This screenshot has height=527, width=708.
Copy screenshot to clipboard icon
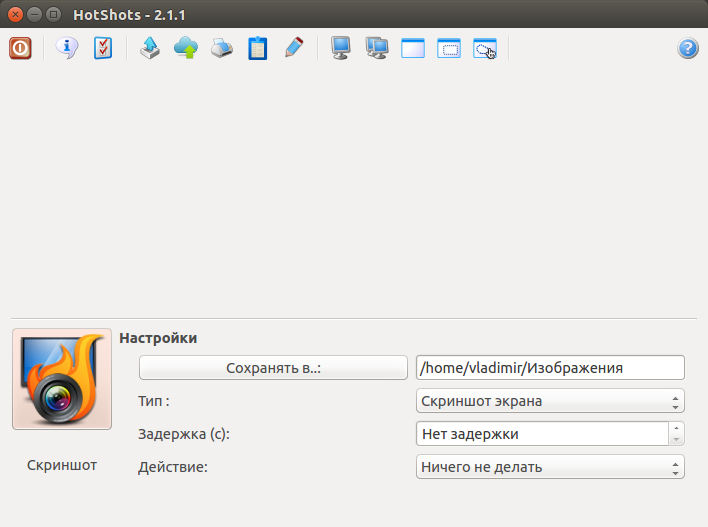[x=258, y=48]
